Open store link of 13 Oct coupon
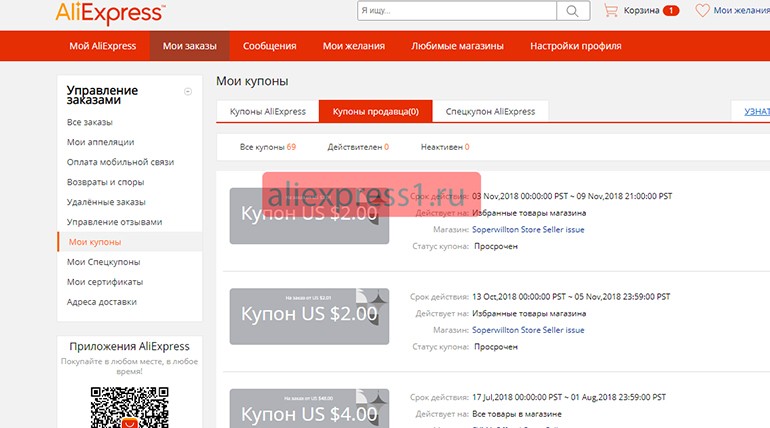The image size is (770, 428). coord(528,330)
